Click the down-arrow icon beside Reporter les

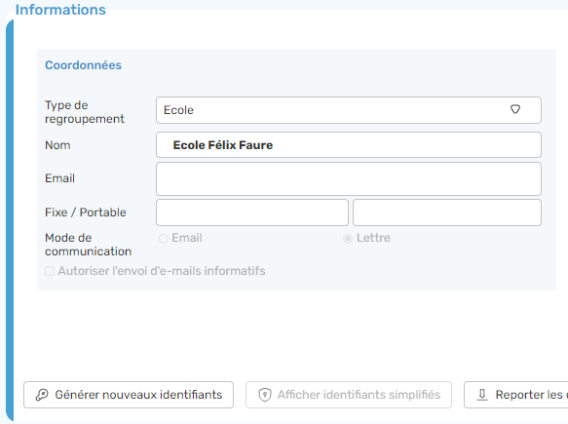[x=482, y=395]
